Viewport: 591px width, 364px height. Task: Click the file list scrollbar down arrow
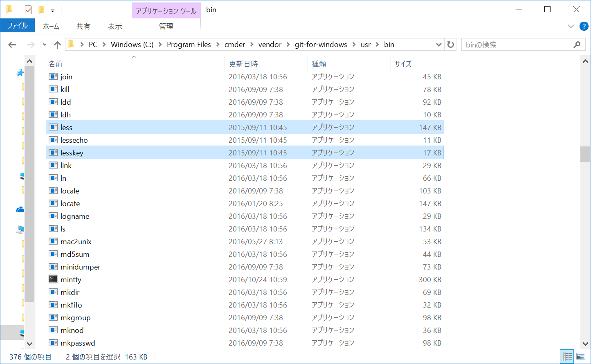tap(585, 344)
